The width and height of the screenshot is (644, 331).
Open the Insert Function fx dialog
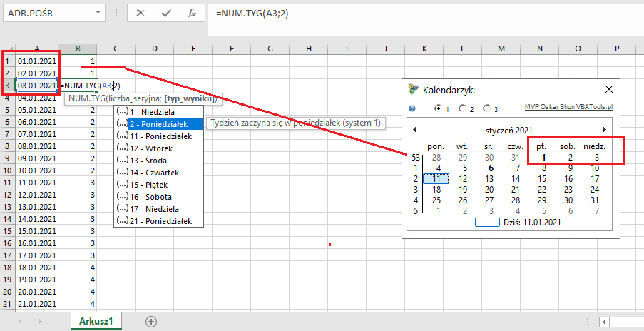pos(192,13)
